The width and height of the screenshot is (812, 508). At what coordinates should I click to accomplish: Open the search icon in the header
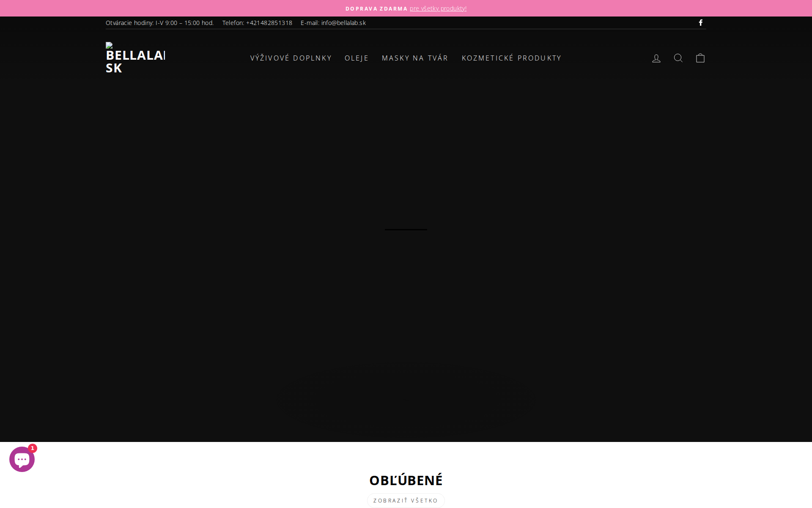click(x=678, y=58)
